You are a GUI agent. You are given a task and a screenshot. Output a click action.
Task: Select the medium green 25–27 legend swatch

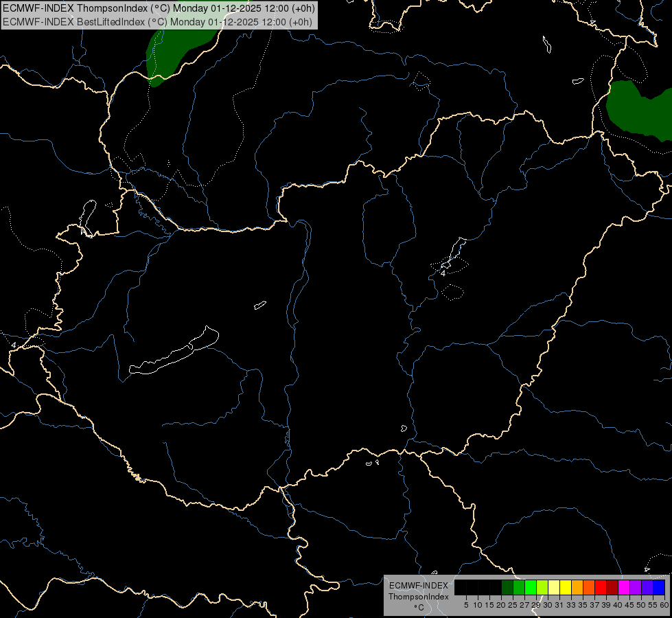coord(519,587)
